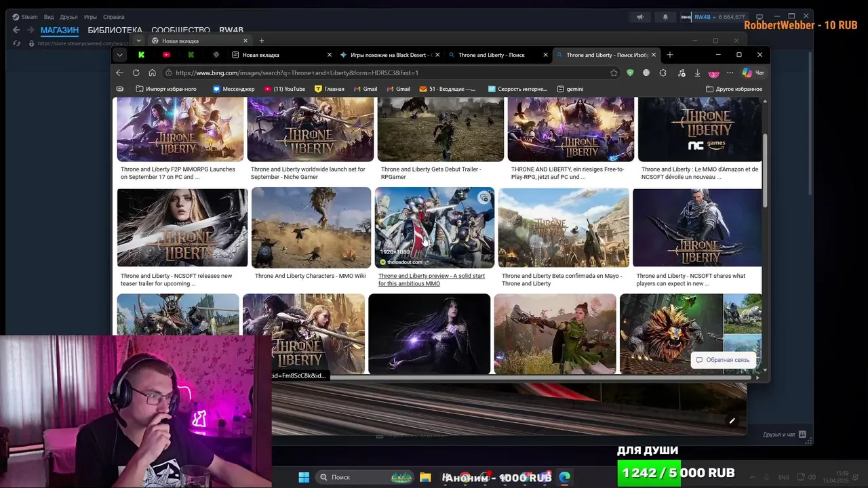The height and width of the screenshot is (488, 868).
Task: Open Steam announcements megaphone icon
Action: [639, 17]
